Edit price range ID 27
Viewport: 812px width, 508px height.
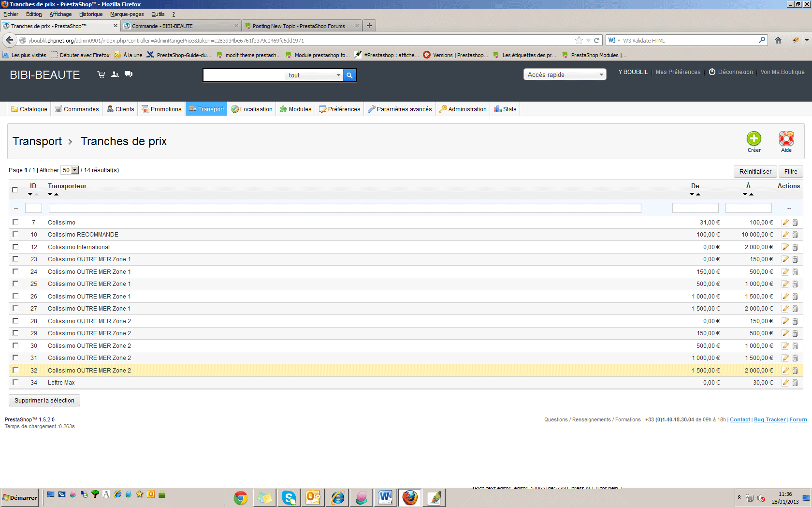point(785,309)
